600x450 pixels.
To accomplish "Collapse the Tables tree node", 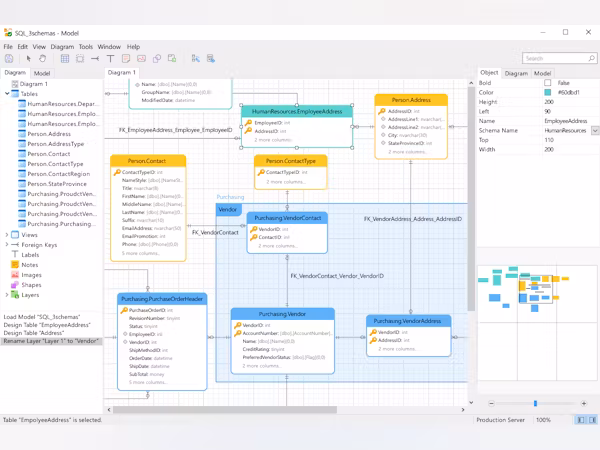I will [7, 93].
